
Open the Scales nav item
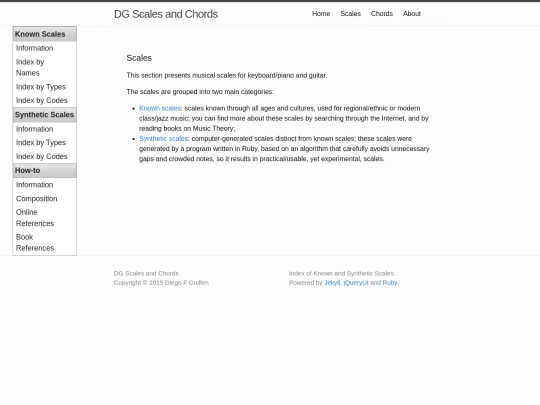[x=351, y=14]
